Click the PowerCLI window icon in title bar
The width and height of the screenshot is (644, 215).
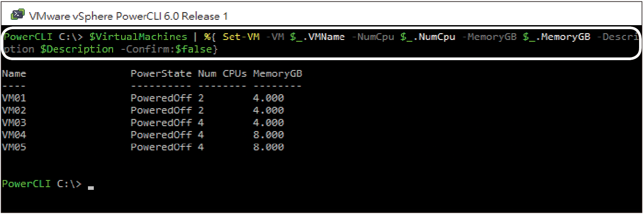(18, 16)
